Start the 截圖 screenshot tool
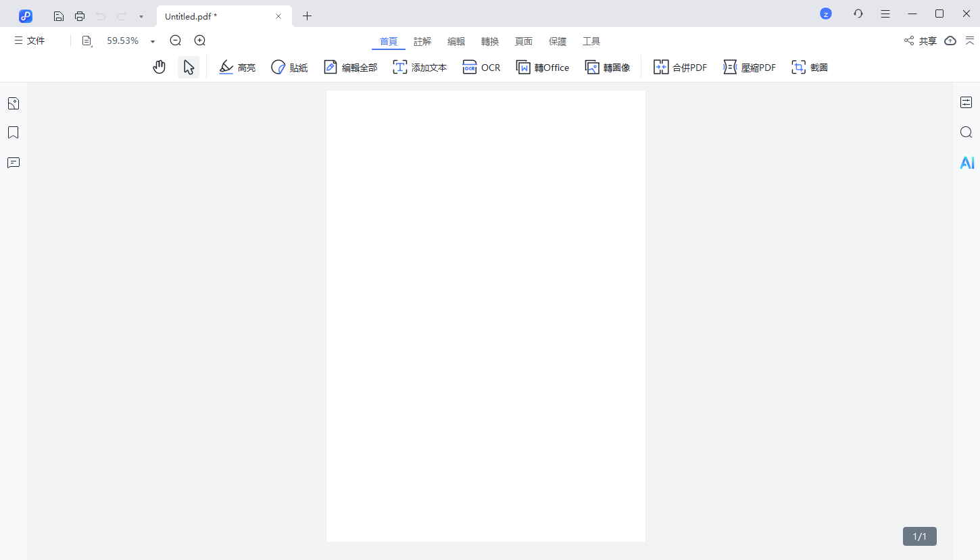Image resolution: width=980 pixels, height=560 pixels. tap(810, 68)
